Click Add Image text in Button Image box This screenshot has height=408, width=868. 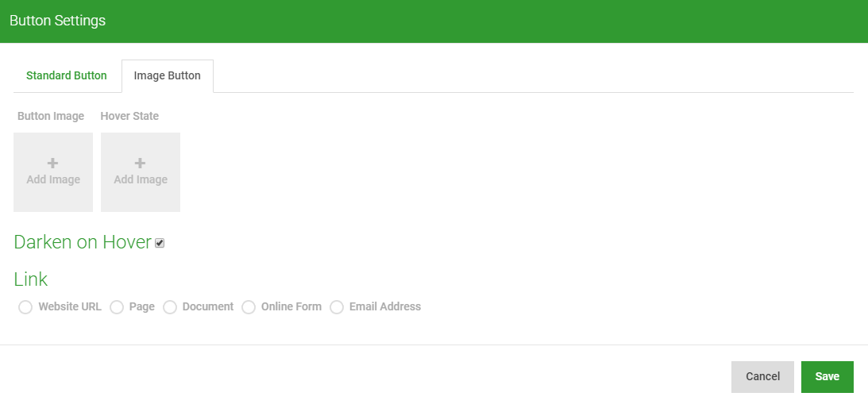[x=53, y=179]
